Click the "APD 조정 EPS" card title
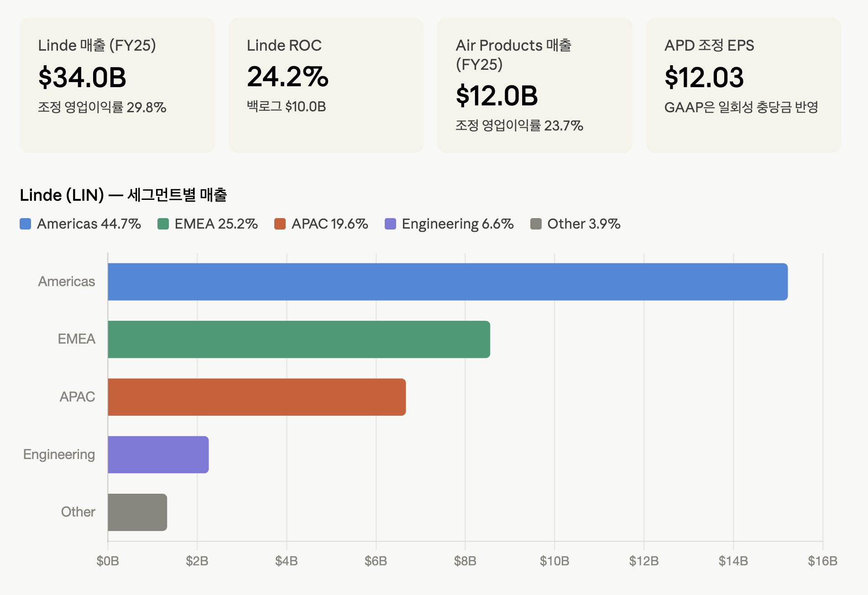The height and width of the screenshot is (595, 868). (x=709, y=46)
